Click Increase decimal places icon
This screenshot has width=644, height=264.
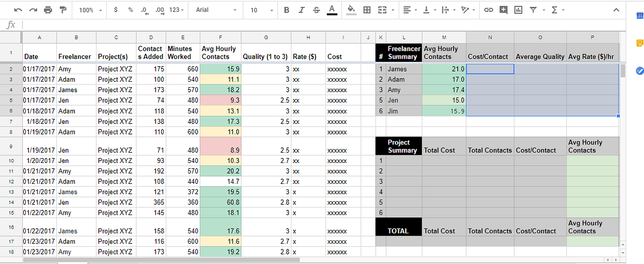[159, 10]
